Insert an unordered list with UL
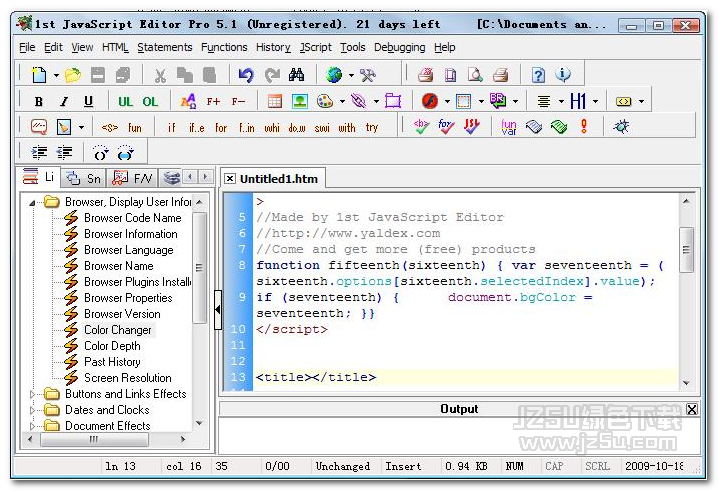This screenshot has height=491, width=718. (125, 101)
